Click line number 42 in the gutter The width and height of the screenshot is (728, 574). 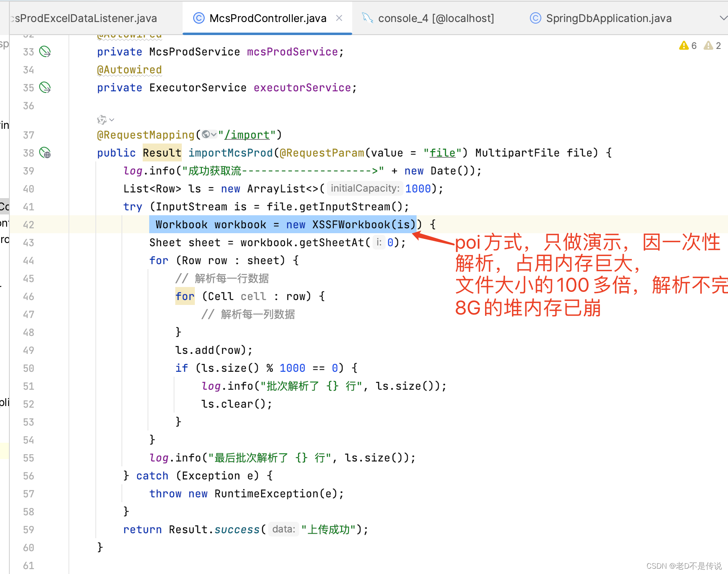[29, 225]
